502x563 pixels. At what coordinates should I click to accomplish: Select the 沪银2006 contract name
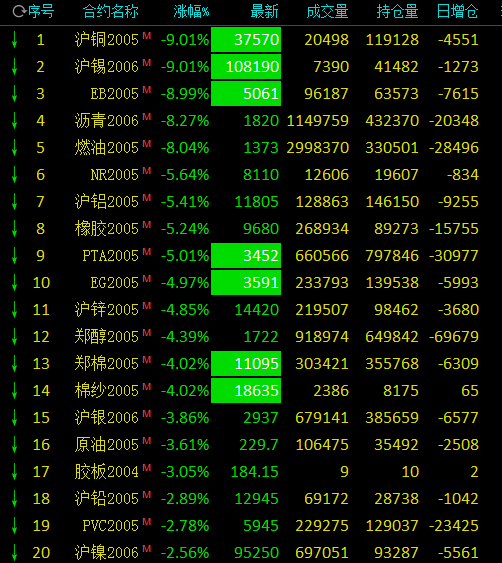click(107, 418)
